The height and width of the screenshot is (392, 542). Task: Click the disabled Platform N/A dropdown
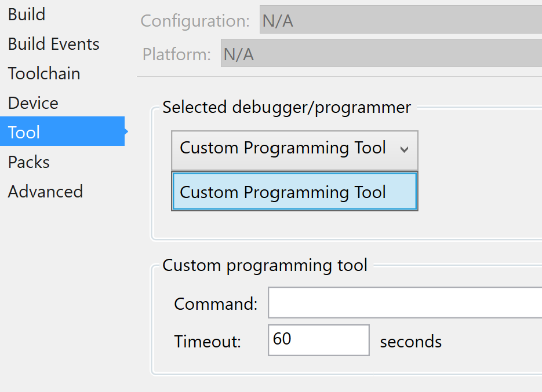coord(381,53)
